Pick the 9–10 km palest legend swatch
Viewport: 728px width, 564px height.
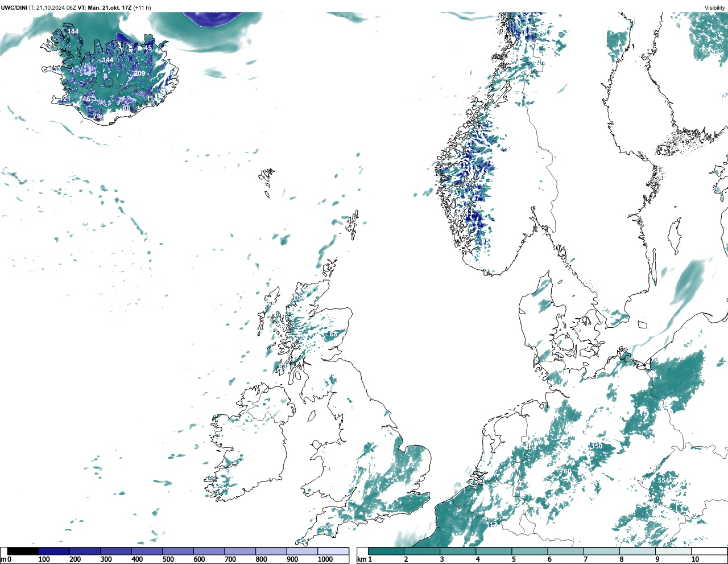[x=673, y=551]
